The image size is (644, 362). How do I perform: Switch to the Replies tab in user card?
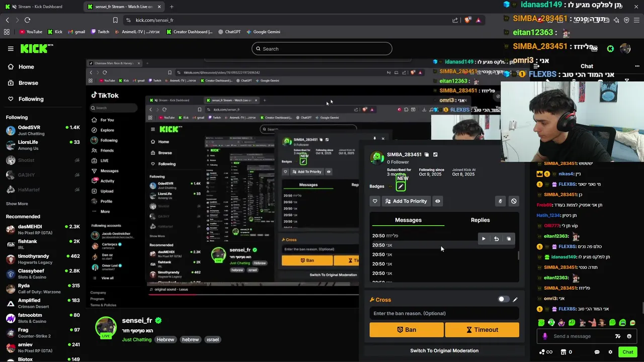point(480,220)
